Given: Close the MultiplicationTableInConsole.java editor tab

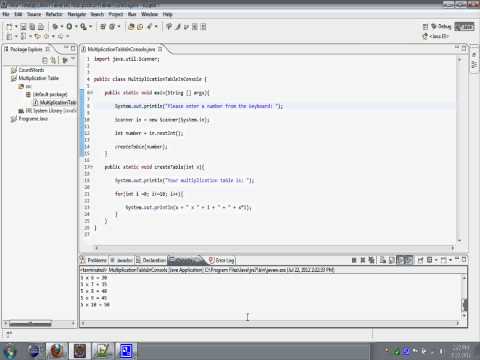Looking at the screenshot, I should tap(160, 49).
